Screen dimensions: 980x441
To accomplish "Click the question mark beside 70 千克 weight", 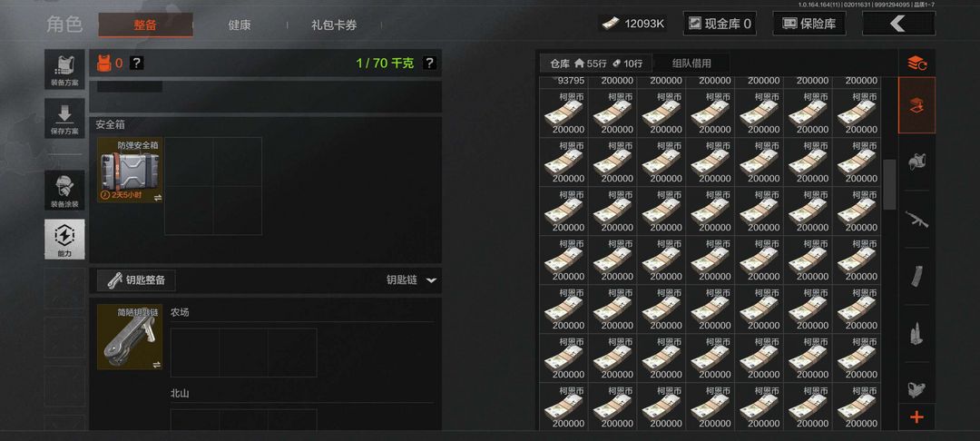I will coord(429,64).
